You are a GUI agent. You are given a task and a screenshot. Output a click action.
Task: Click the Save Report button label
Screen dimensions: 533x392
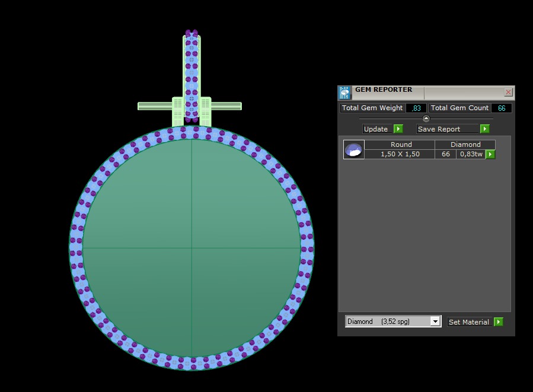[448, 129]
